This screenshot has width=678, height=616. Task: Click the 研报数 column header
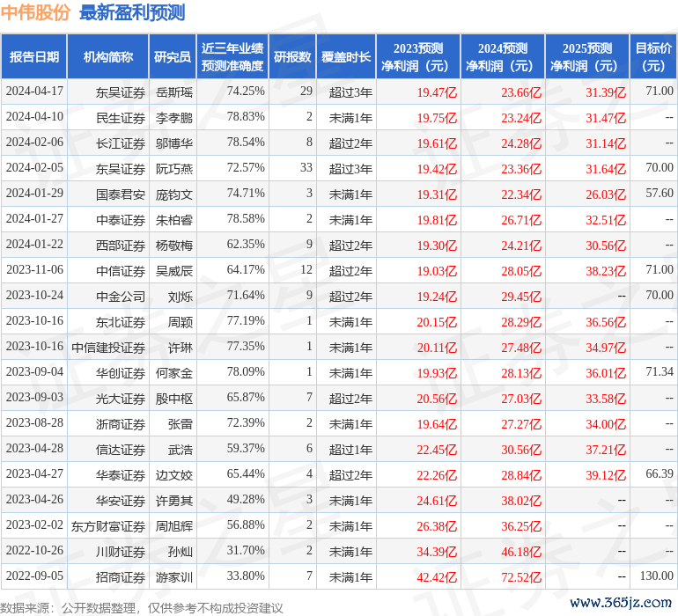tap(292, 56)
